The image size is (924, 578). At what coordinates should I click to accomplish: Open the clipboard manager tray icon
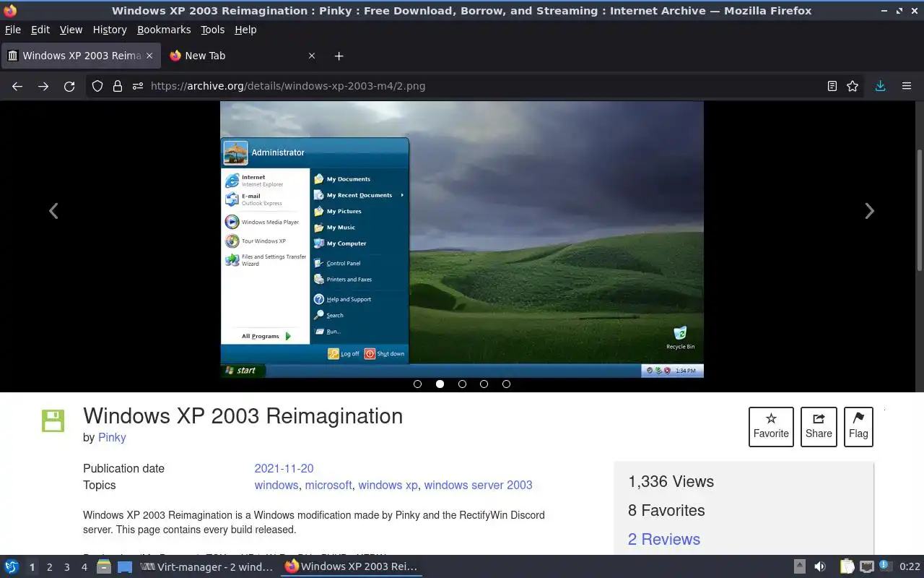click(x=847, y=567)
